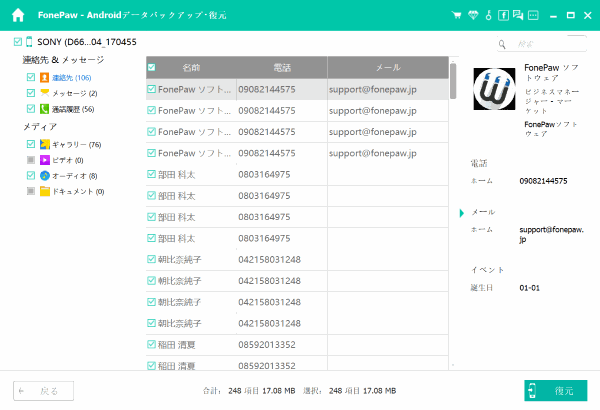600x410 pixels.
Task: Click the gallery category icon
Action: click(x=45, y=144)
